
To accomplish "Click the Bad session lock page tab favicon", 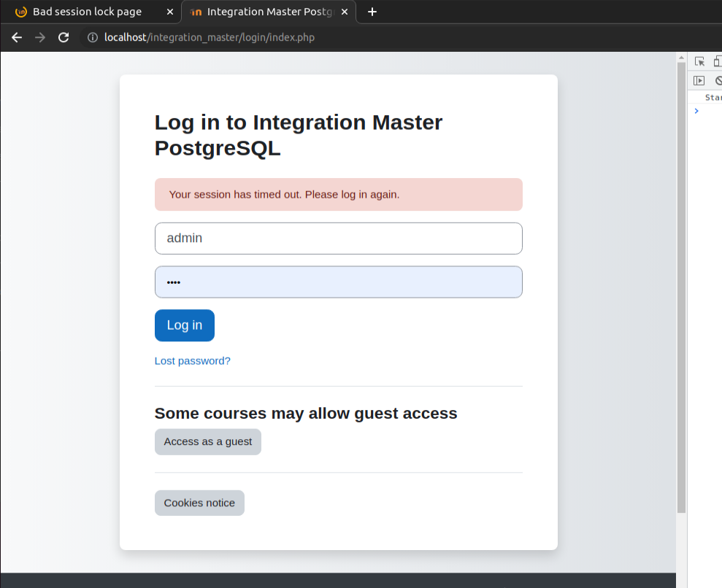I will click(x=20, y=12).
